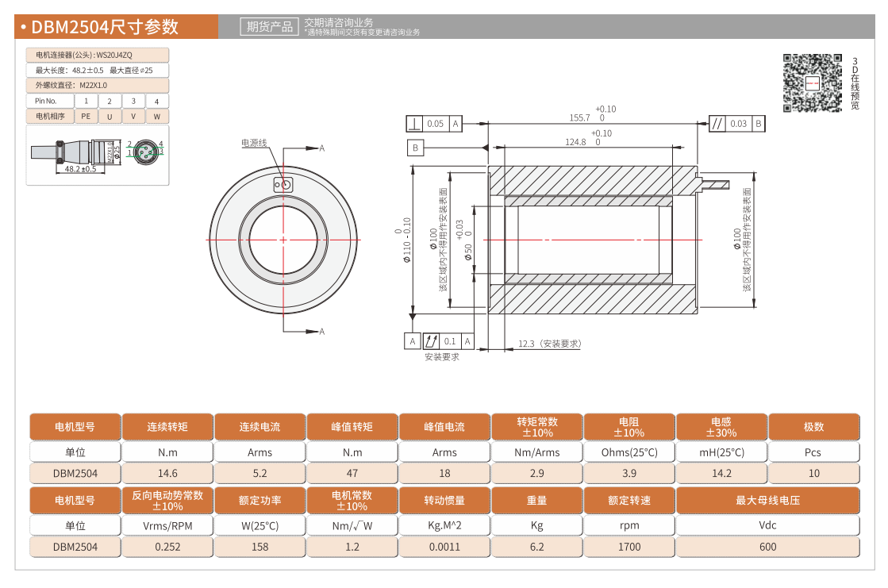Click the continuous current value 5.2
Screen dimensions: 888x588
[x=260, y=474]
